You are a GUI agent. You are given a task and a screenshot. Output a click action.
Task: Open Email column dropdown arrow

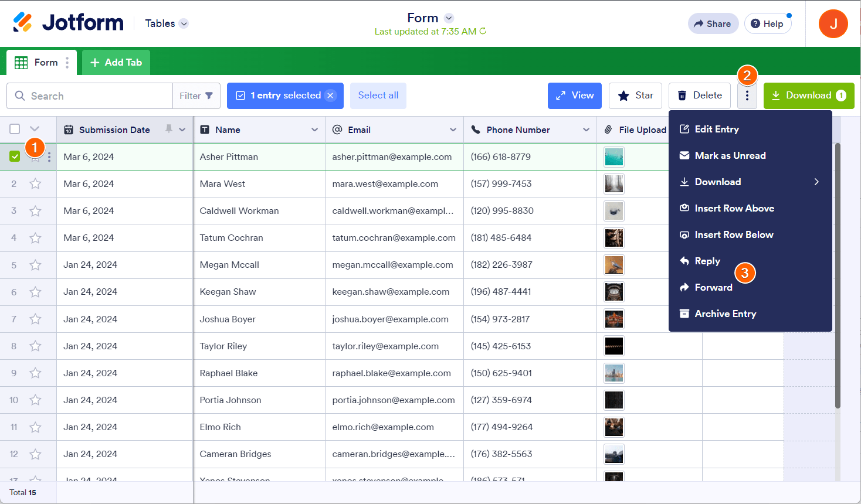point(453,130)
